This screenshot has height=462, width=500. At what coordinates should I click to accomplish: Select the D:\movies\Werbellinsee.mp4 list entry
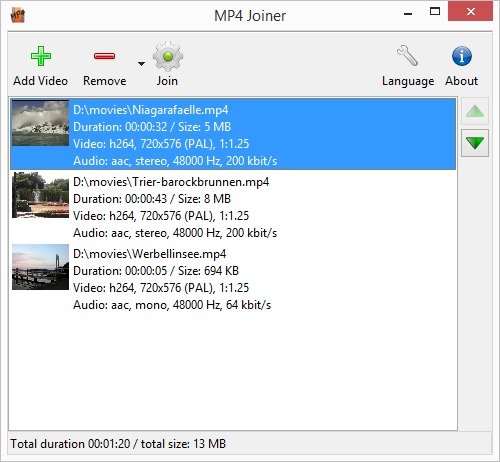click(x=233, y=279)
